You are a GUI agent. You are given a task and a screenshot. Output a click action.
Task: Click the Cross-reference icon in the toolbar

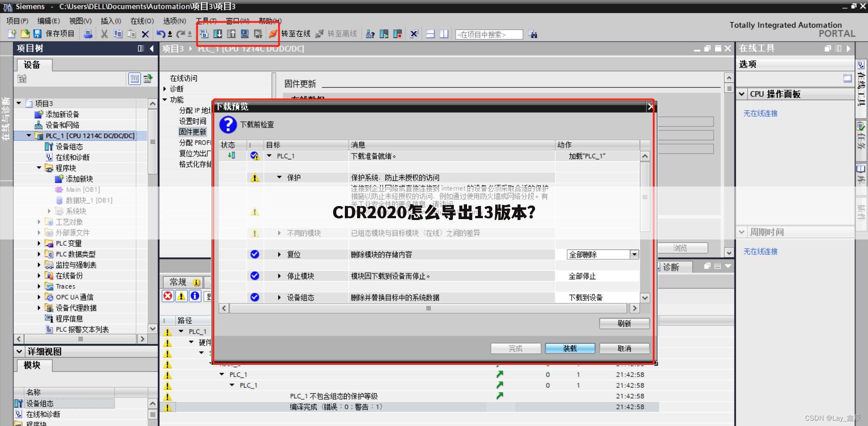pyautogui.click(x=414, y=34)
